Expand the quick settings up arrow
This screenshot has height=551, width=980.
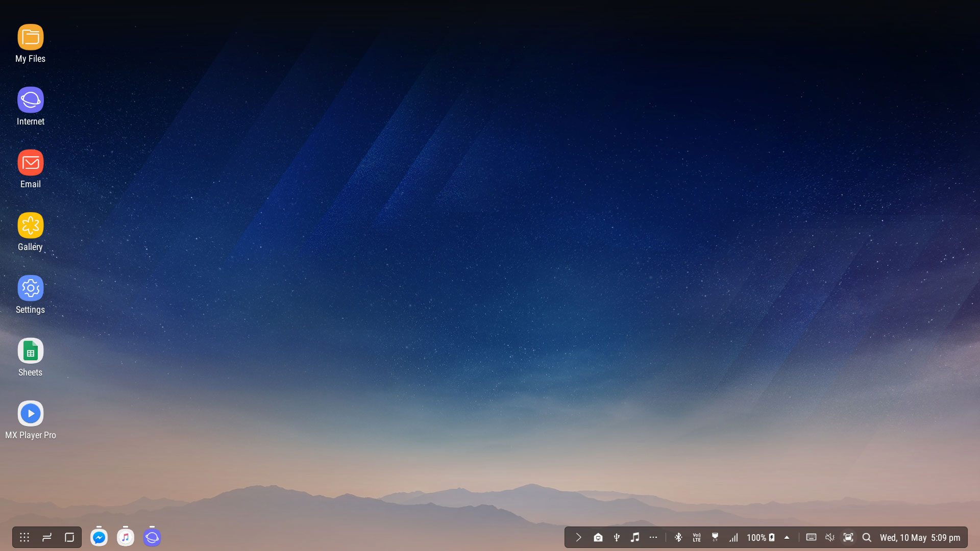(787, 537)
